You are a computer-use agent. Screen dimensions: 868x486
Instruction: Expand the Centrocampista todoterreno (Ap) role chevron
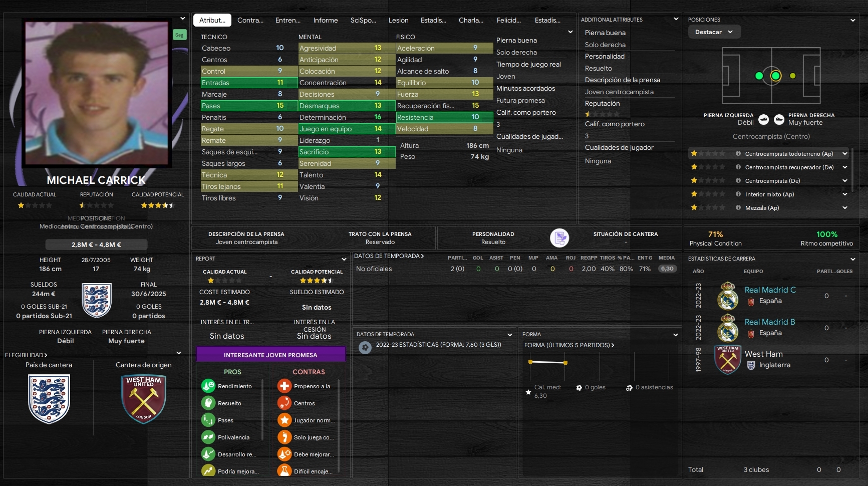[x=845, y=154]
